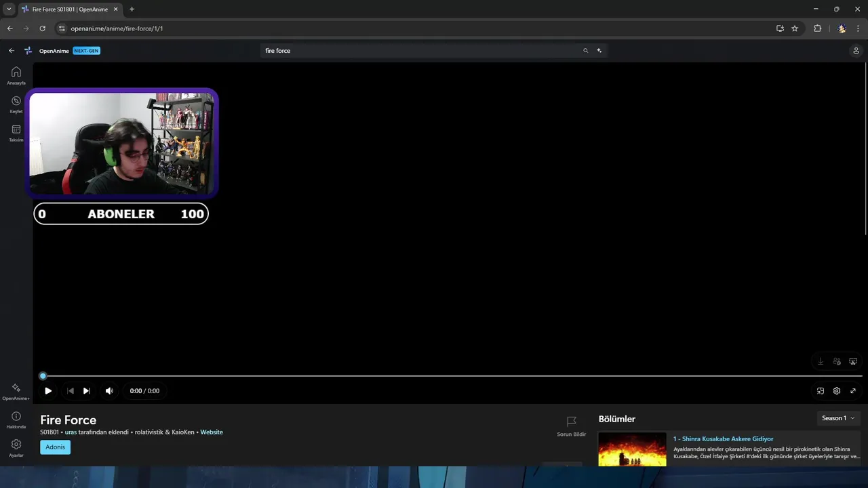Open the Chrome tab search dropdown arrow
The width and height of the screenshot is (868, 488).
pyautogui.click(x=9, y=9)
